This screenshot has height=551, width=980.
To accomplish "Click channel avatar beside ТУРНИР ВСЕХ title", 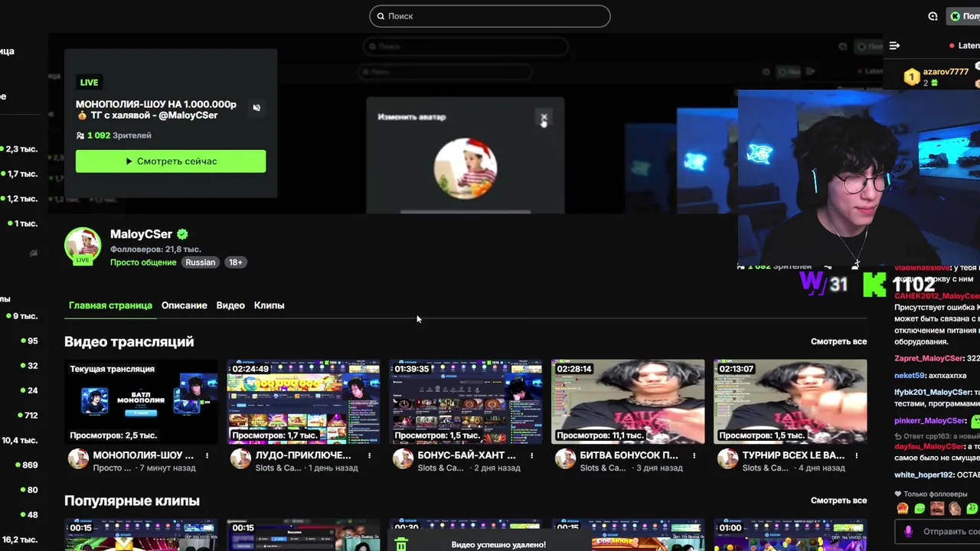I will coord(727,459).
